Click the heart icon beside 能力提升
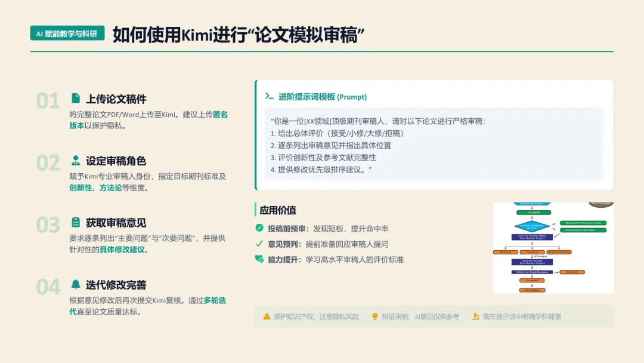Screen dimensions: 644x363 coord(259,259)
